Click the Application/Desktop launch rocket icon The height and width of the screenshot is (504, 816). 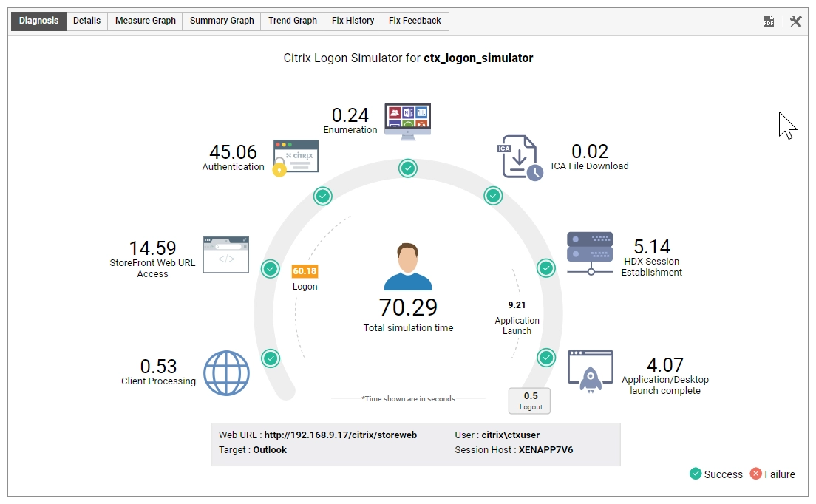pos(590,372)
